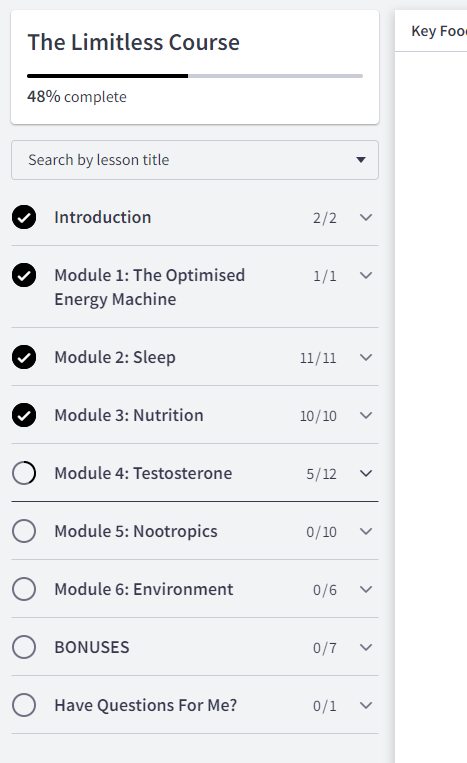The image size is (467, 763).
Task: Click the Introduction completed checkmark icon
Action: click(x=24, y=217)
